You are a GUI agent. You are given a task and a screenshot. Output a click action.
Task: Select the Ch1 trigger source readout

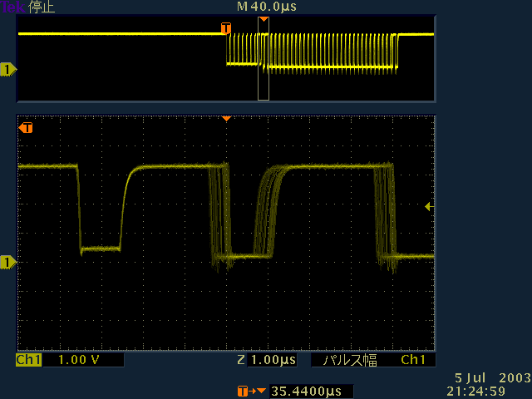(x=413, y=360)
